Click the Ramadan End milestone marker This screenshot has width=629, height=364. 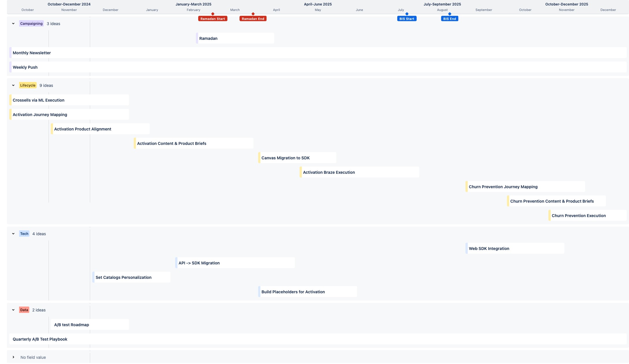coord(253,19)
